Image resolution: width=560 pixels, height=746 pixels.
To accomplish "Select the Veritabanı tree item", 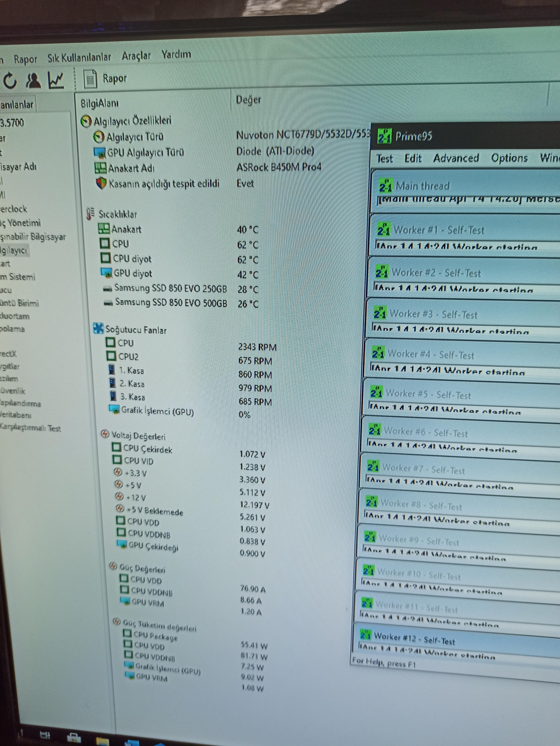I will [15, 415].
